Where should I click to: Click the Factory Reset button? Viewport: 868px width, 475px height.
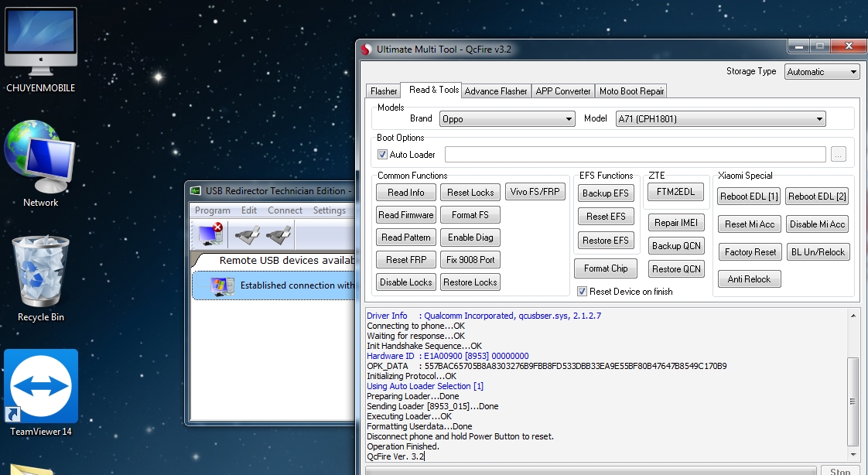[x=750, y=252]
